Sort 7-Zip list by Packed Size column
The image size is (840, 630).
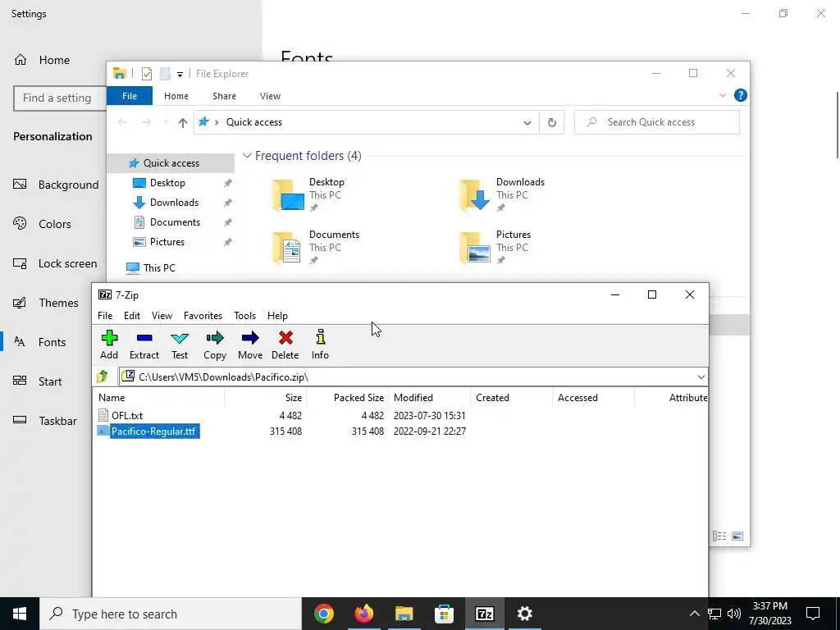(x=348, y=398)
